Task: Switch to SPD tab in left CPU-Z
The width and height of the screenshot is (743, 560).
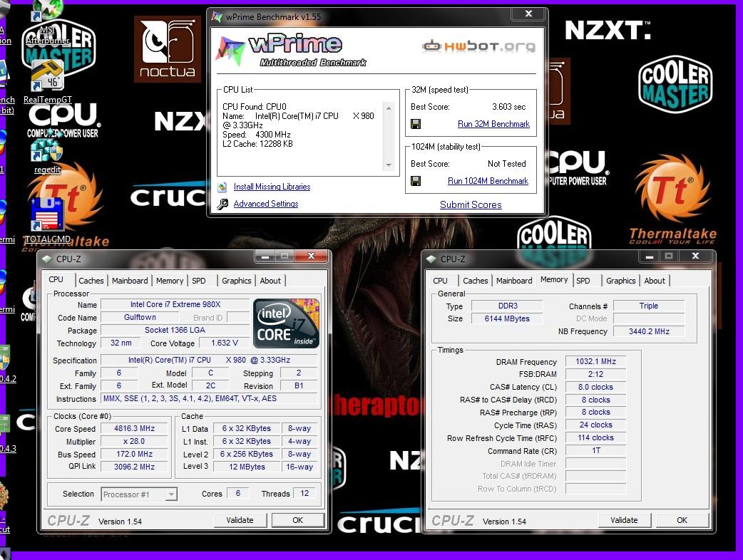Action: pos(198,281)
